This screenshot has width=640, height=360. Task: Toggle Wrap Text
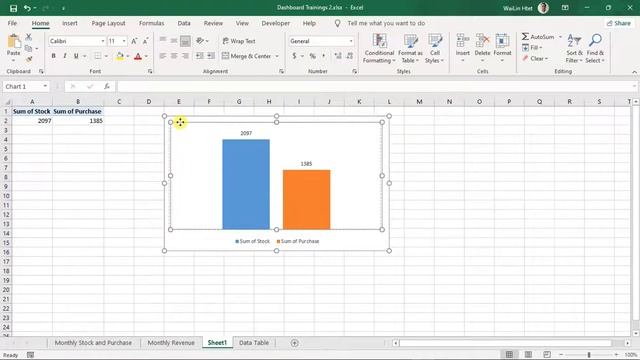click(239, 41)
